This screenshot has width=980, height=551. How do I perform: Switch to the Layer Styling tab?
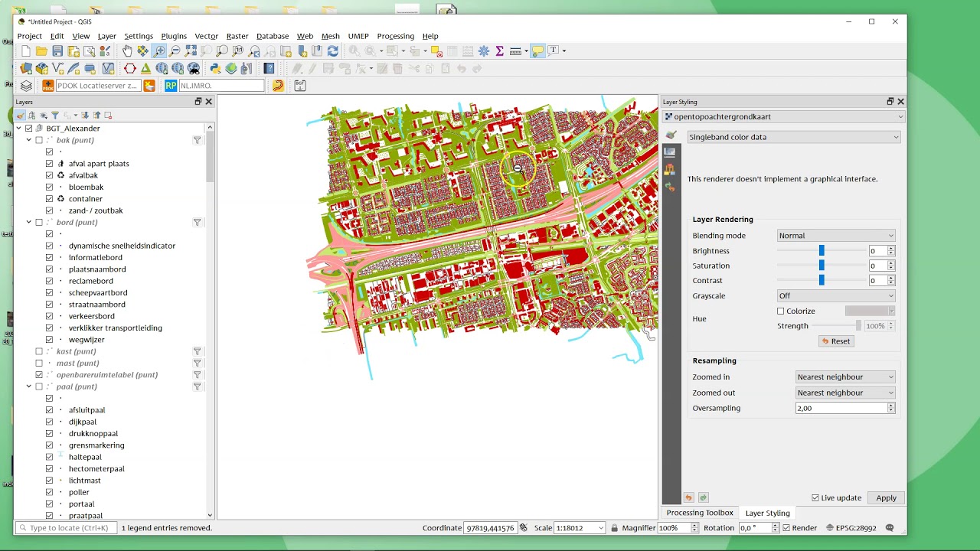[x=767, y=514]
